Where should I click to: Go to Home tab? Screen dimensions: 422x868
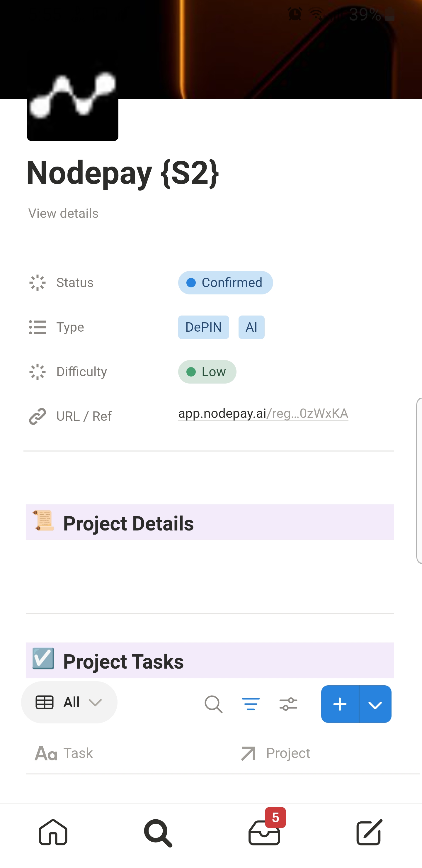click(x=53, y=833)
